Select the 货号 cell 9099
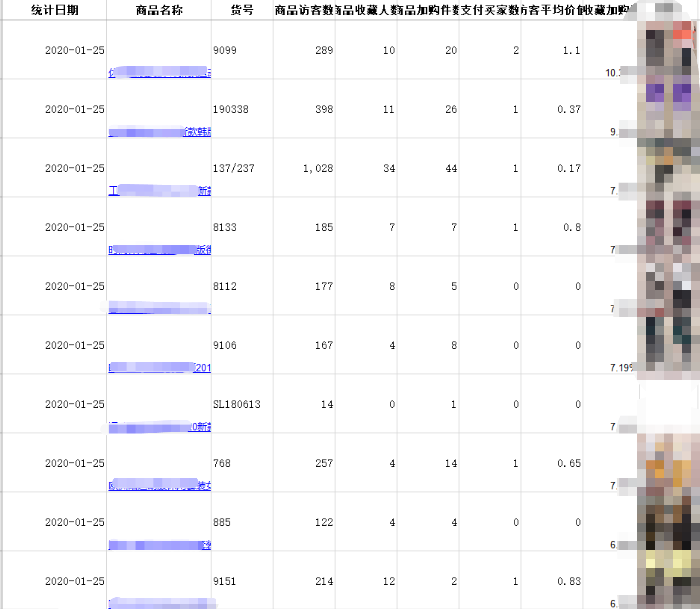The image size is (700, 609). click(x=242, y=50)
